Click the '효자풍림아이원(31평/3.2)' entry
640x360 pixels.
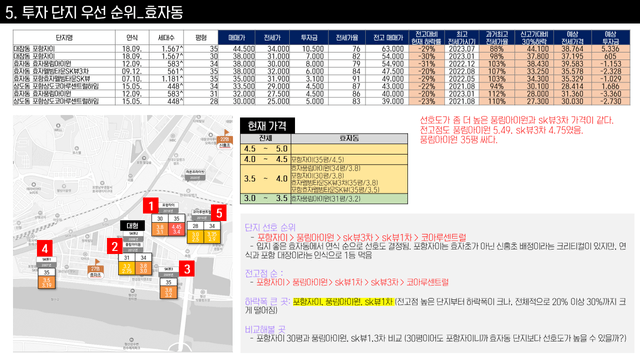326,199
